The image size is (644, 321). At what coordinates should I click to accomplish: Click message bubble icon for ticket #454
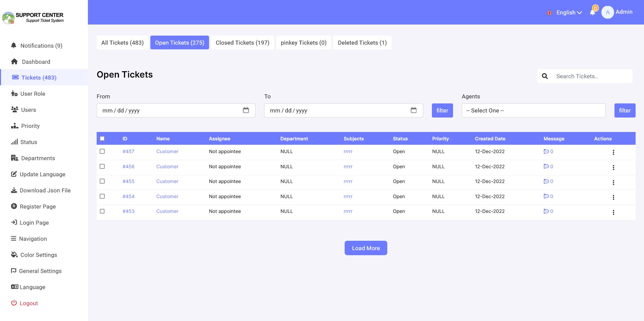[546, 196]
